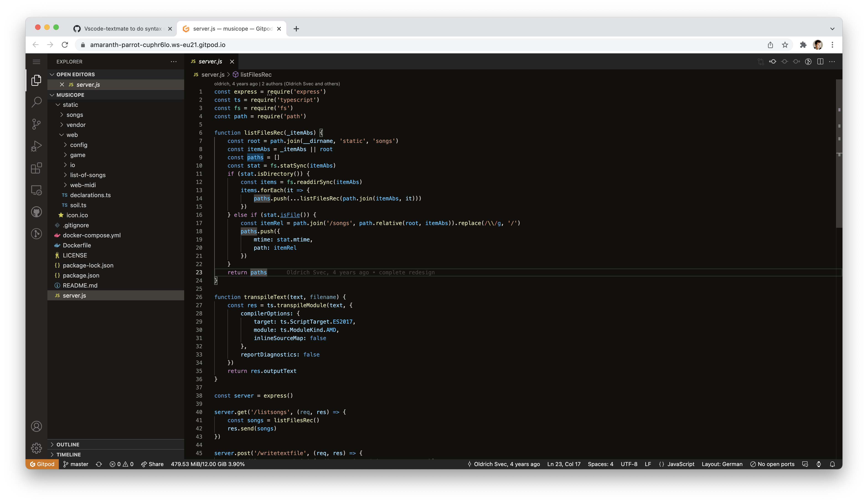This screenshot has height=503, width=868.
Task: Open the GitHub view in the sidebar
Action: [36, 212]
